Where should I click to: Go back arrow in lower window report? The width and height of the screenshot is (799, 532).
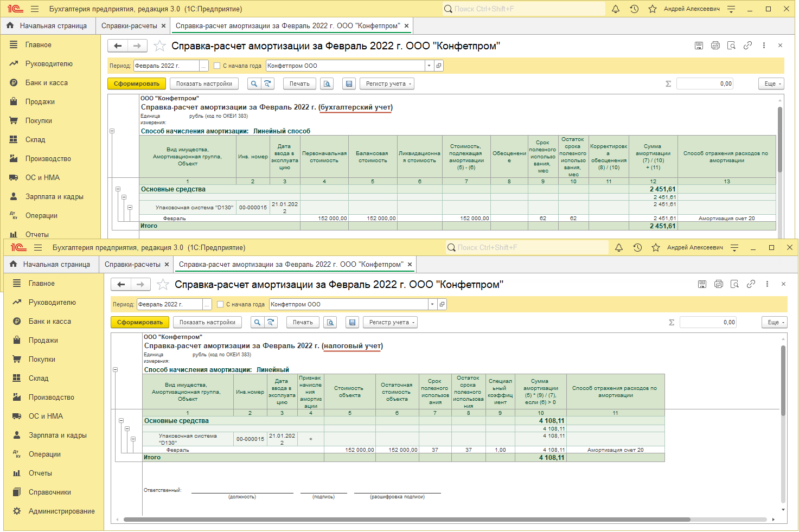(x=121, y=285)
